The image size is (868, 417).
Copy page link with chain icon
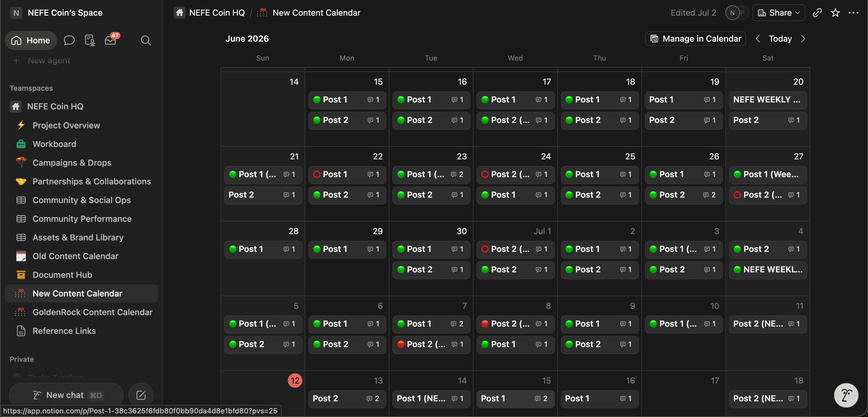coord(817,13)
